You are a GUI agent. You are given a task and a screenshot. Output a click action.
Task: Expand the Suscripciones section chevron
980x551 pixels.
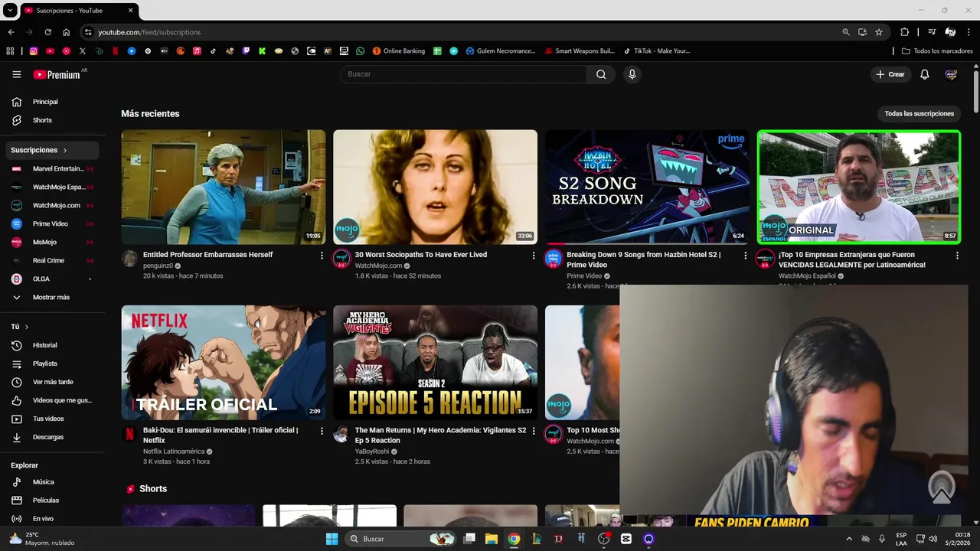[65, 150]
